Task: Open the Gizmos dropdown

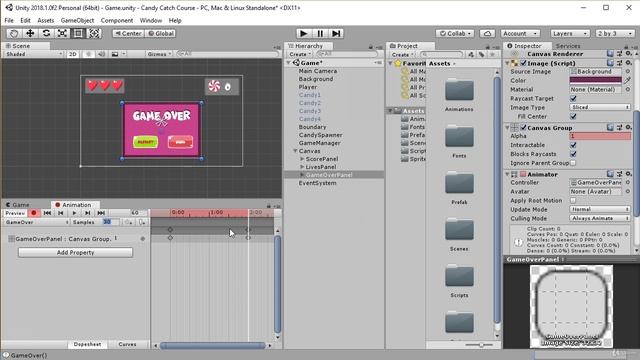Action: 159,54
